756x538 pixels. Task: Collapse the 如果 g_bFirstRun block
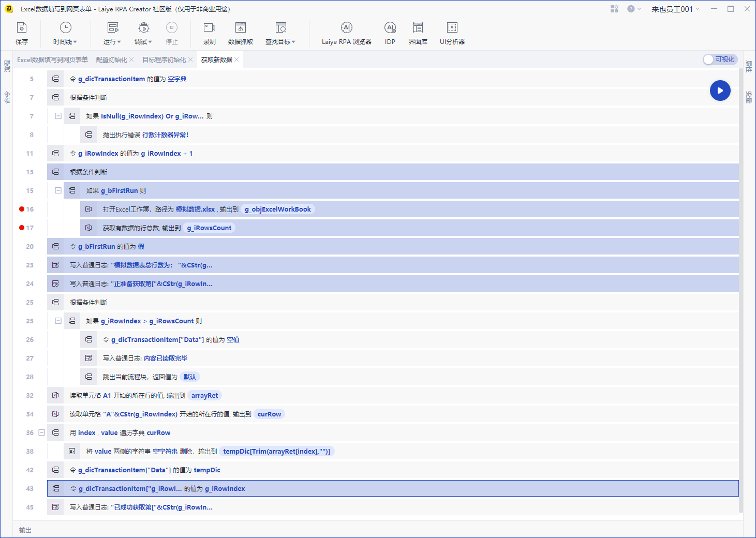[x=58, y=190]
